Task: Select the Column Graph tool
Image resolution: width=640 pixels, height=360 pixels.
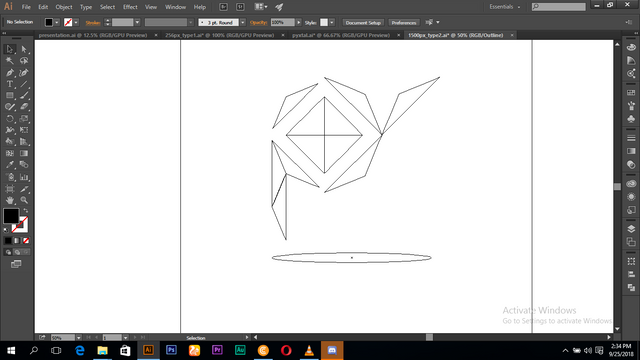Action: coord(24,177)
